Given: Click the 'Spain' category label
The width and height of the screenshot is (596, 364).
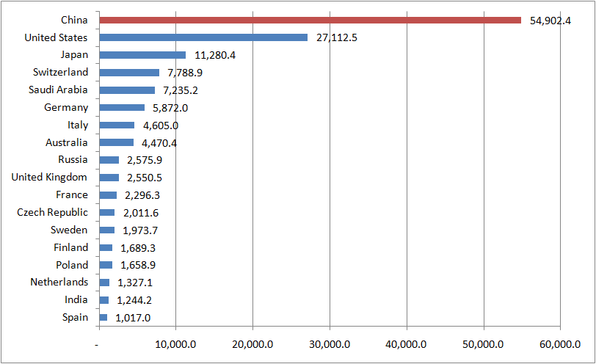Looking at the screenshot, I should [x=76, y=317].
